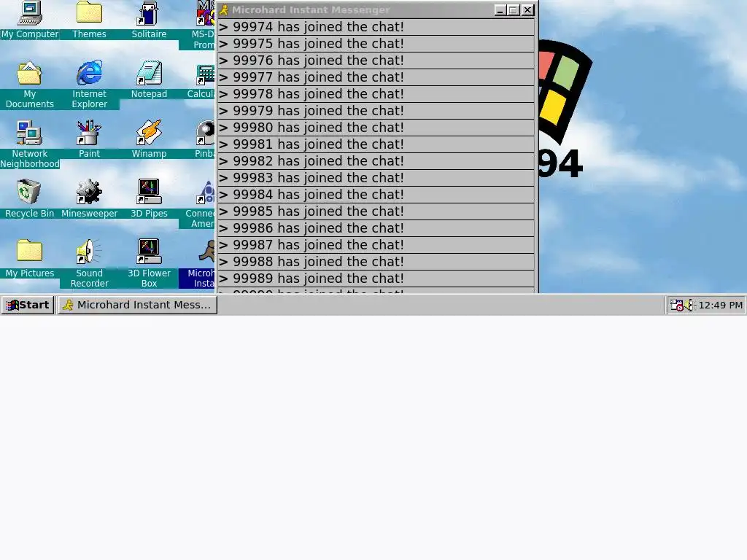
Task: Select message "99975 has joined the chat!"
Action: [376, 44]
